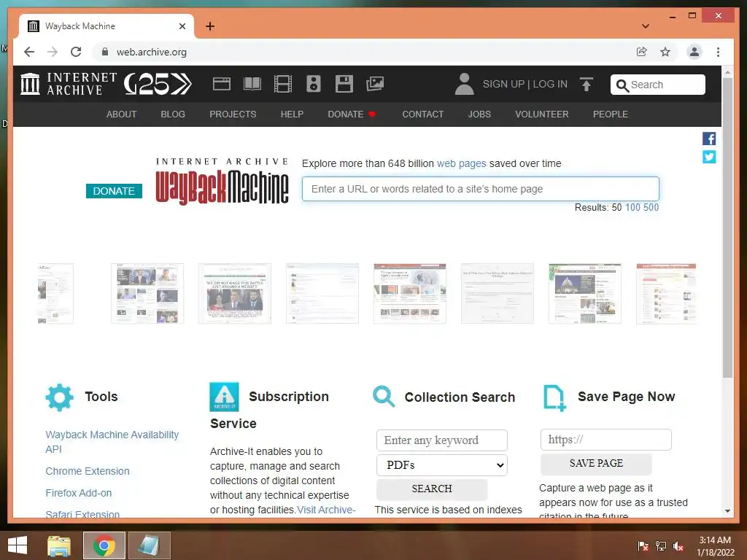Open the Chrome Extension link
This screenshot has width=747, height=560.
tap(88, 471)
